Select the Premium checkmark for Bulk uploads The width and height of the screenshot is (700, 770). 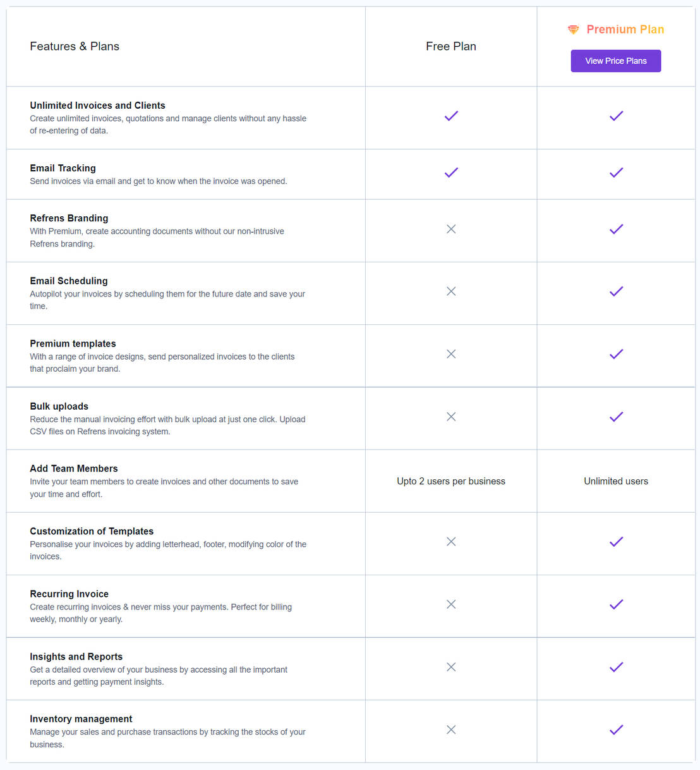coord(616,417)
